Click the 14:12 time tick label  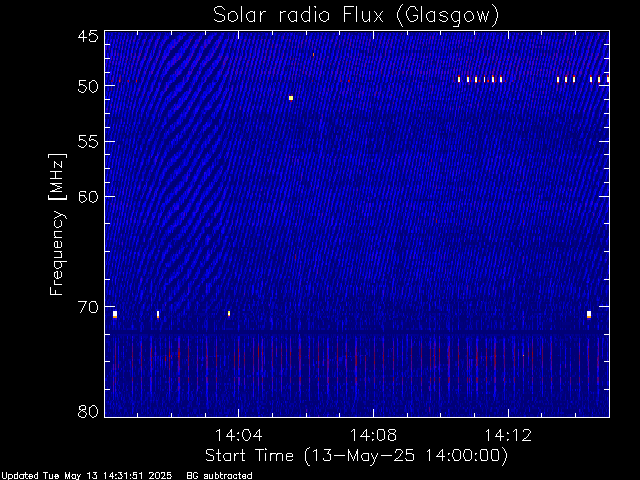(508, 435)
